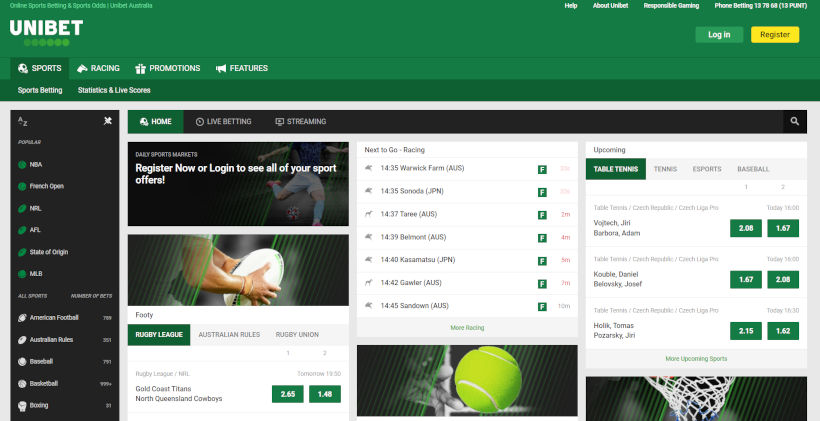Select the Tennis upcoming tab
The height and width of the screenshot is (421, 820).
point(665,169)
